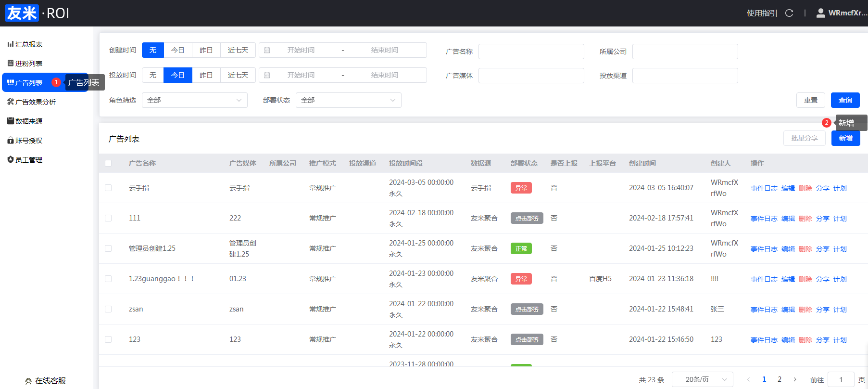The width and height of the screenshot is (868, 389).
Task: Open the 20条/页 page size selector
Action: click(x=702, y=379)
